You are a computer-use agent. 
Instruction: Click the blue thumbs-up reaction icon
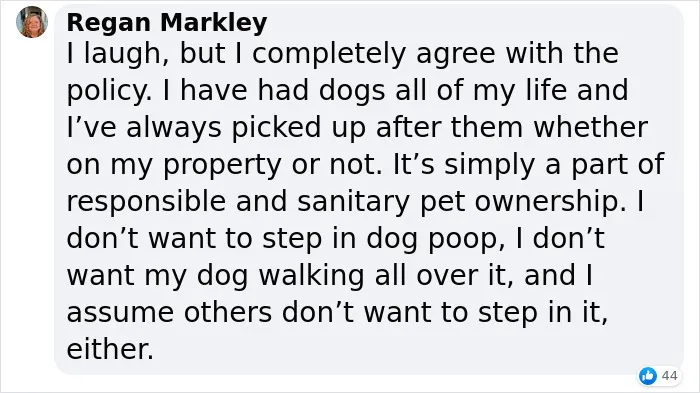pyautogui.click(x=647, y=376)
